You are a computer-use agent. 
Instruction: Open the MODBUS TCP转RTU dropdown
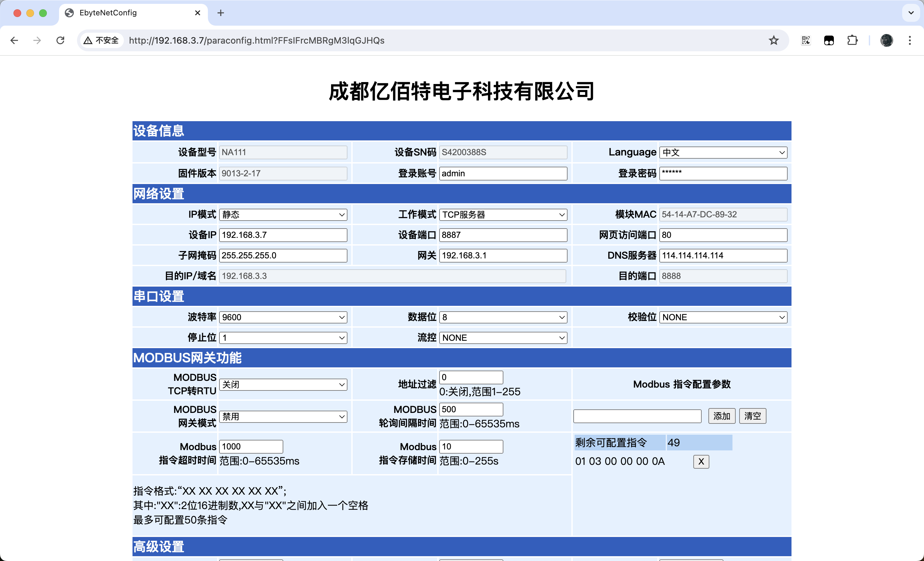point(283,384)
